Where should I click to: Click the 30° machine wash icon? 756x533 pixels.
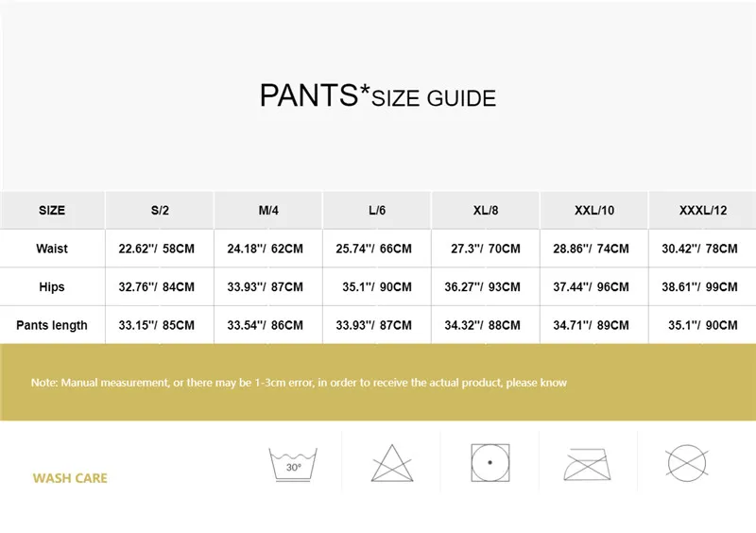(293, 465)
